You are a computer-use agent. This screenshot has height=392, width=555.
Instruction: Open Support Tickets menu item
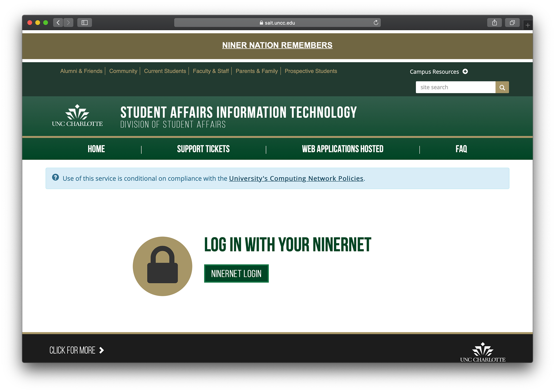tap(203, 149)
